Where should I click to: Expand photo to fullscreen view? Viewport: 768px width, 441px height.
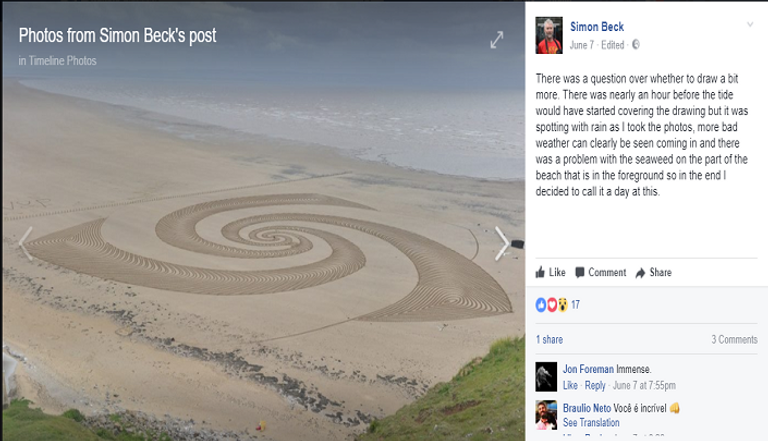click(x=497, y=40)
